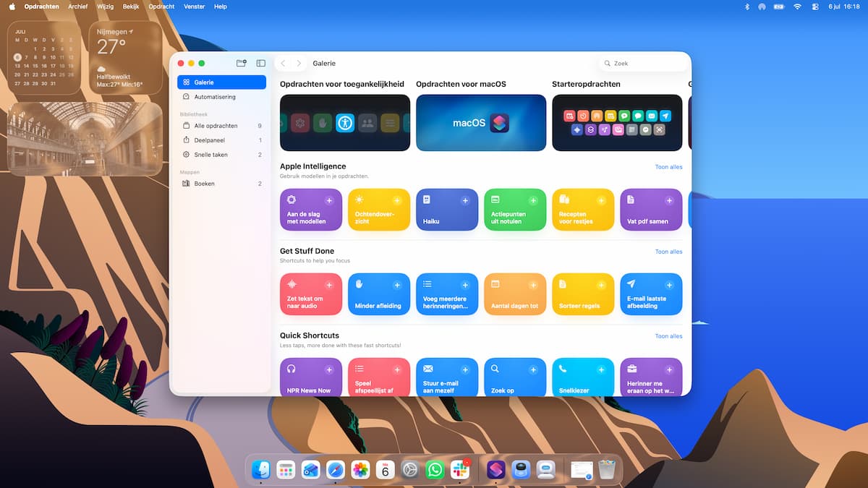Screen dimensions: 868x488
Task: Open the Opdracht menu in menu bar
Action: pos(161,7)
